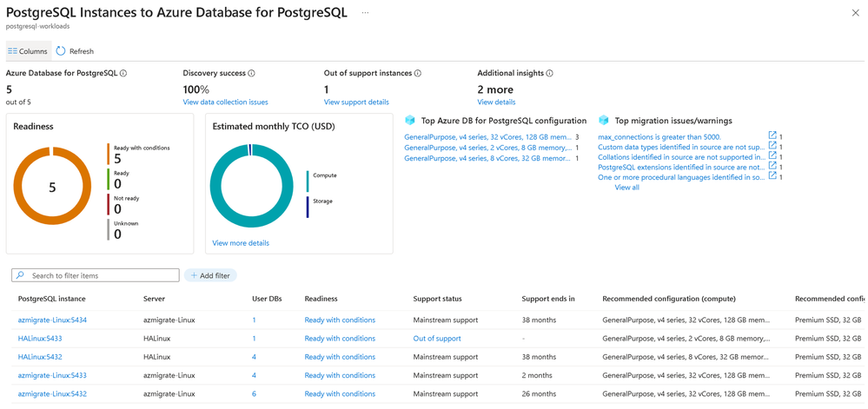Open the Columns chooser
Image resolution: width=868 pixels, height=409 pixels.
point(28,51)
